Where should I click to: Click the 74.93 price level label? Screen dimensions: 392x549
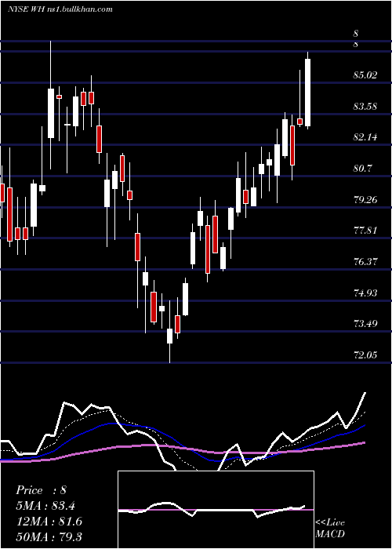365,293
